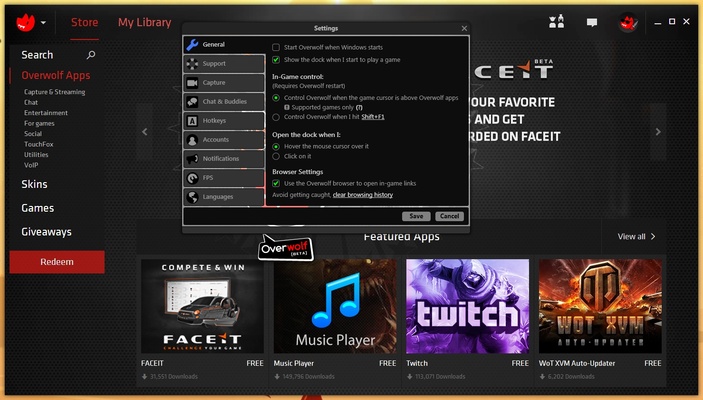
Task: Switch to the My Library tab
Action: (144, 22)
